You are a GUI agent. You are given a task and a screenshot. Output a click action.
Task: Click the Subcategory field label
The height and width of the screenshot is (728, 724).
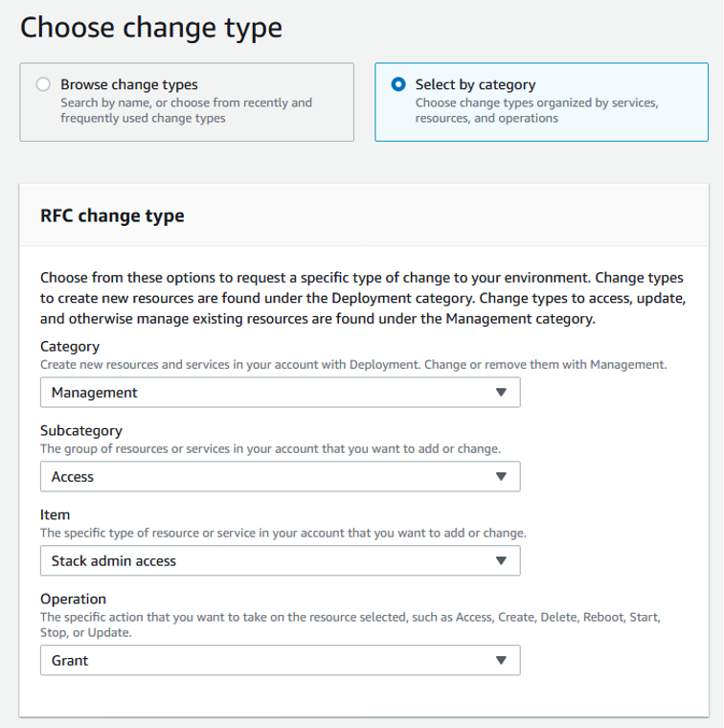pyautogui.click(x=81, y=431)
